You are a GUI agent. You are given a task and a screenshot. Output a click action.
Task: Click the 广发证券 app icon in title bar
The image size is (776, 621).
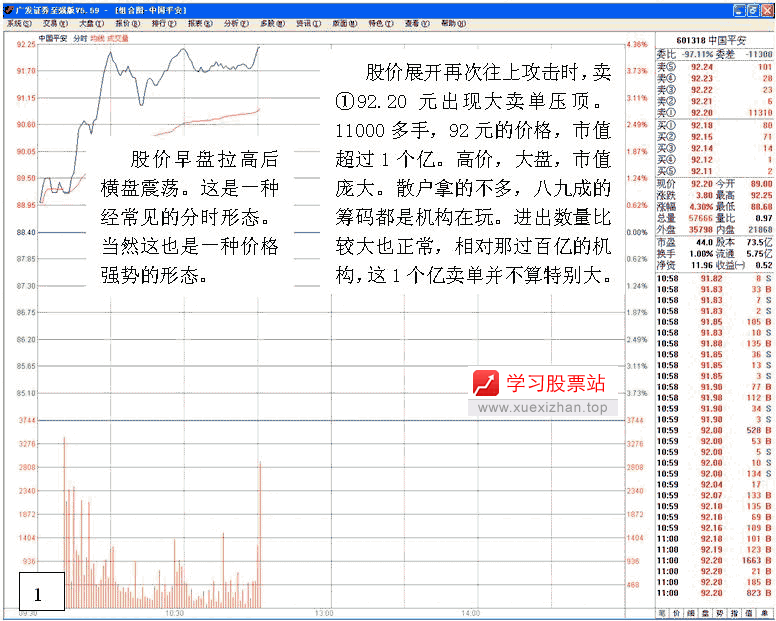click(x=8, y=10)
